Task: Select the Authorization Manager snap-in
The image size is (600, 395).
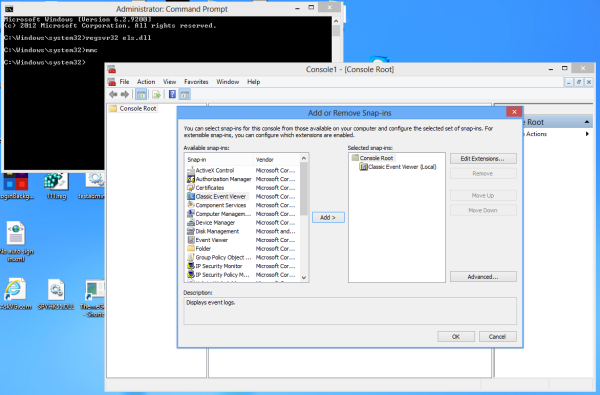Action: click(x=218, y=179)
